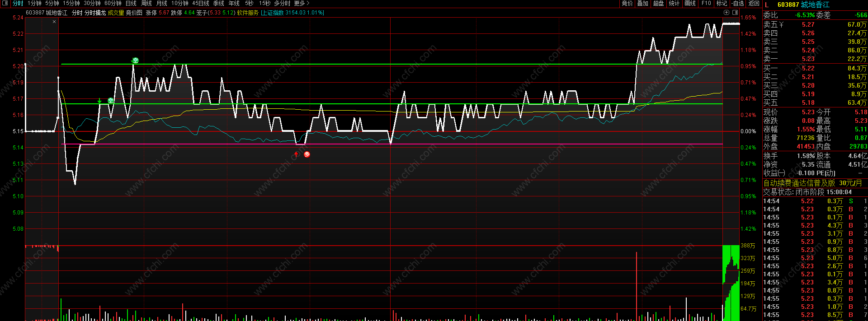Click the 卖五 ask price 5.27
The width and height of the screenshot is (868, 321).
point(808,24)
